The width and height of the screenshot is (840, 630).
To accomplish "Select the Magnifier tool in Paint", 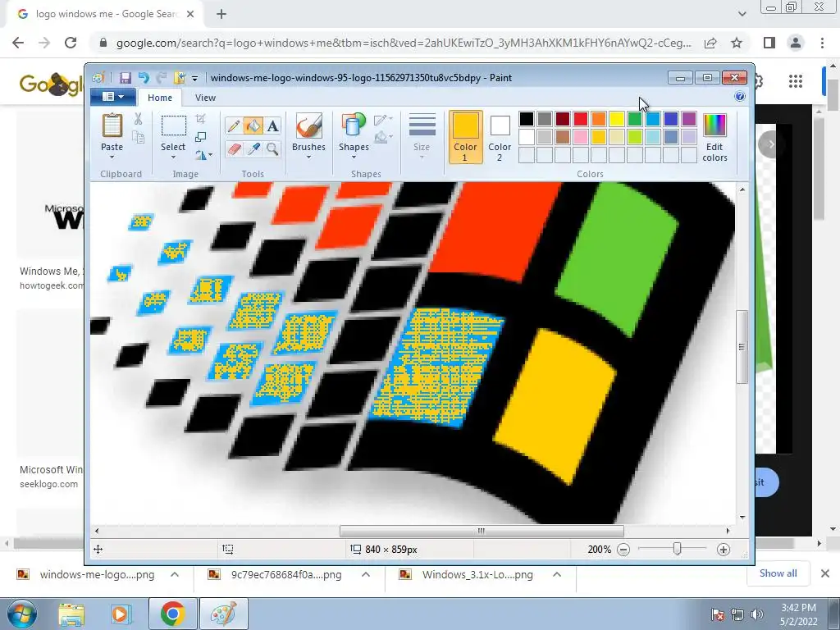I will point(272,148).
